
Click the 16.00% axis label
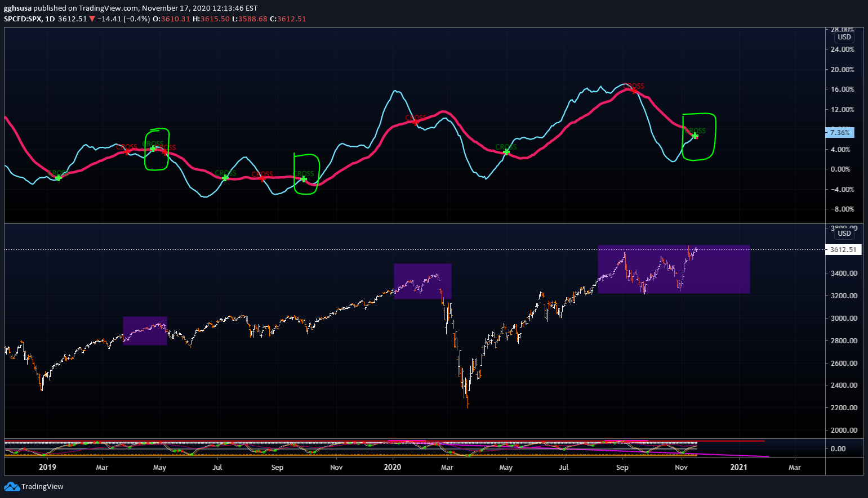(x=843, y=89)
